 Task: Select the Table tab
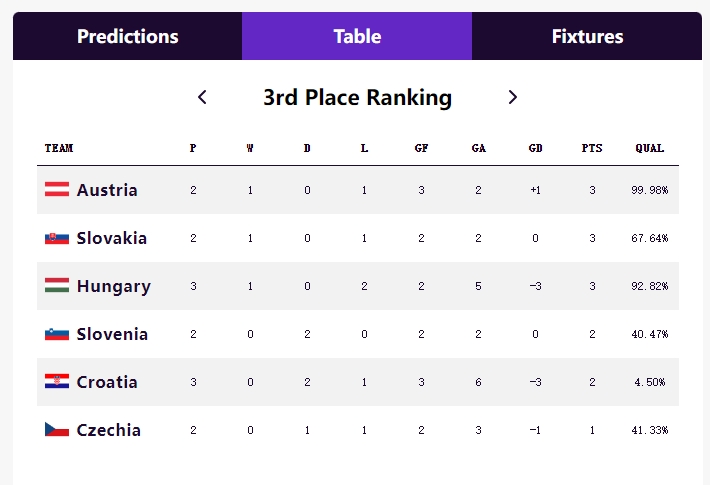pyautogui.click(x=357, y=36)
